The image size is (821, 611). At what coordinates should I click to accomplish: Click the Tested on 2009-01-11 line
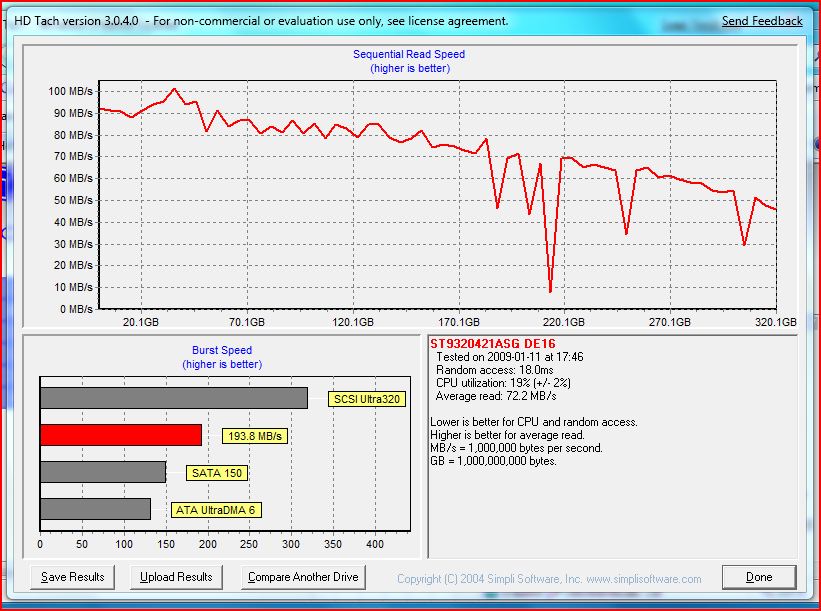pos(509,357)
